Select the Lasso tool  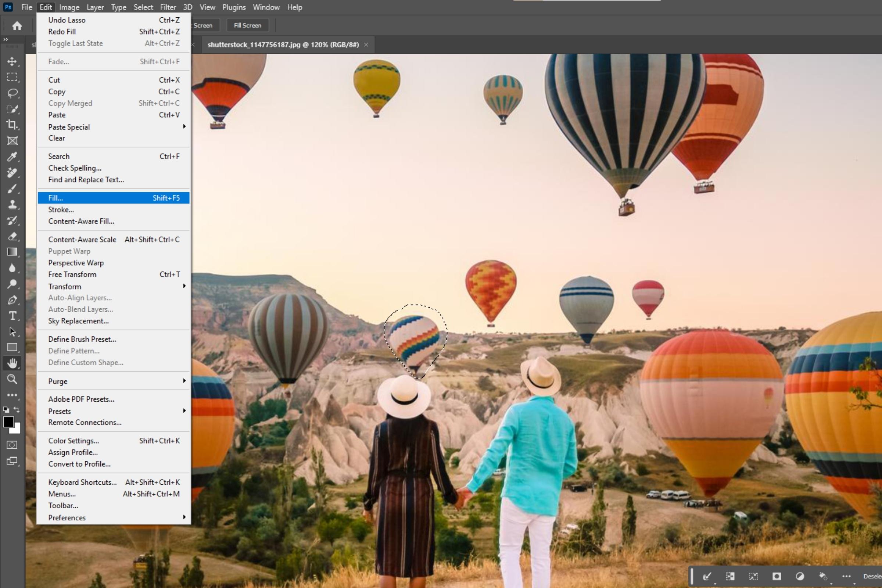tap(12, 93)
